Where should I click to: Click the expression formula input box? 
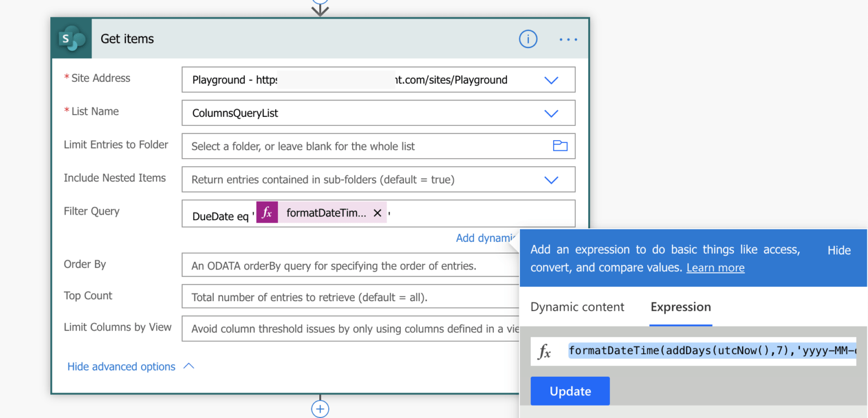pyautogui.click(x=693, y=351)
